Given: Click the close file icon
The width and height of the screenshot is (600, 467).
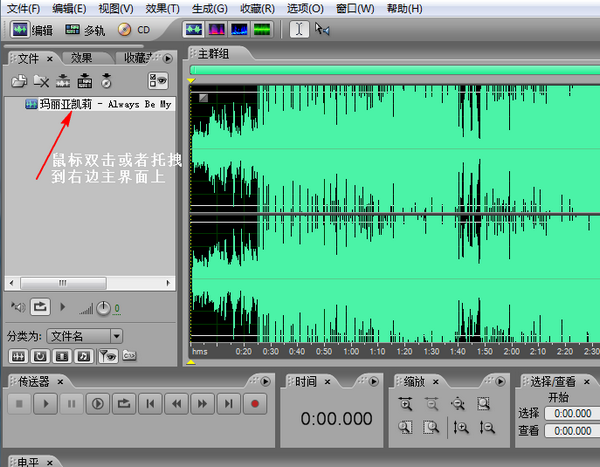Looking at the screenshot, I should coord(41,81).
